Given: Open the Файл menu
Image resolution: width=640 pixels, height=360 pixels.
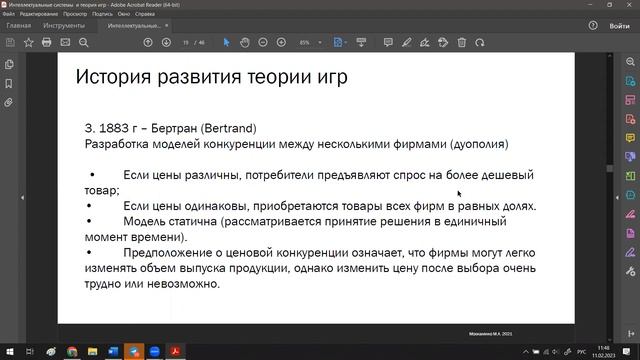Looking at the screenshot, I should [9, 14].
